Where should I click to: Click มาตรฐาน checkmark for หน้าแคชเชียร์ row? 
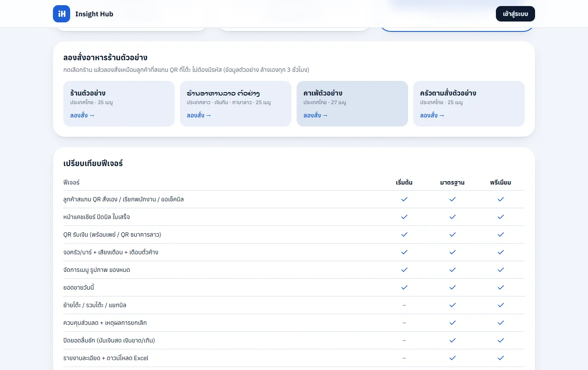tap(452, 217)
